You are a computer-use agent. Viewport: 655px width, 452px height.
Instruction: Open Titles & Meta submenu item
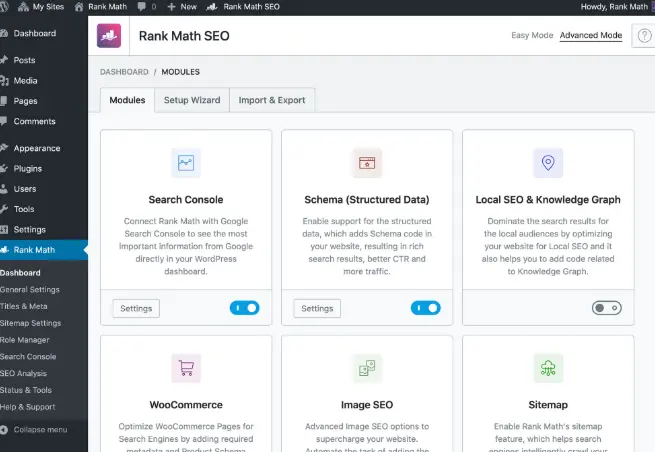(24, 306)
